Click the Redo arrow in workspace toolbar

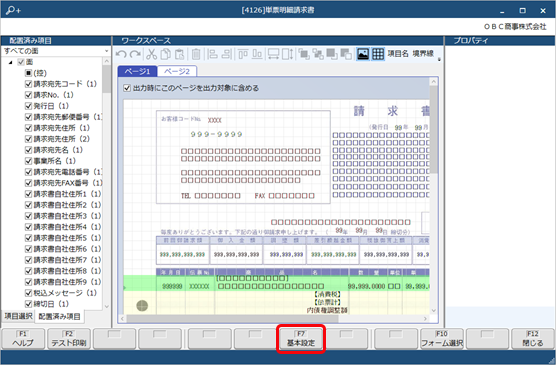coord(135,54)
